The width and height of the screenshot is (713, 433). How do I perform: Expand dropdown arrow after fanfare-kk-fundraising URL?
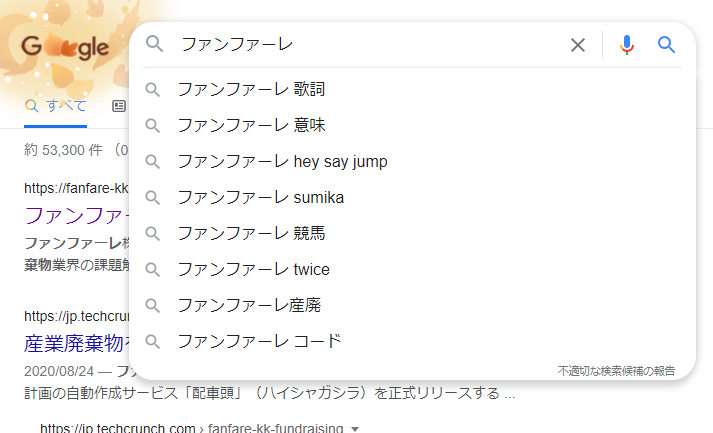(355, 429)
